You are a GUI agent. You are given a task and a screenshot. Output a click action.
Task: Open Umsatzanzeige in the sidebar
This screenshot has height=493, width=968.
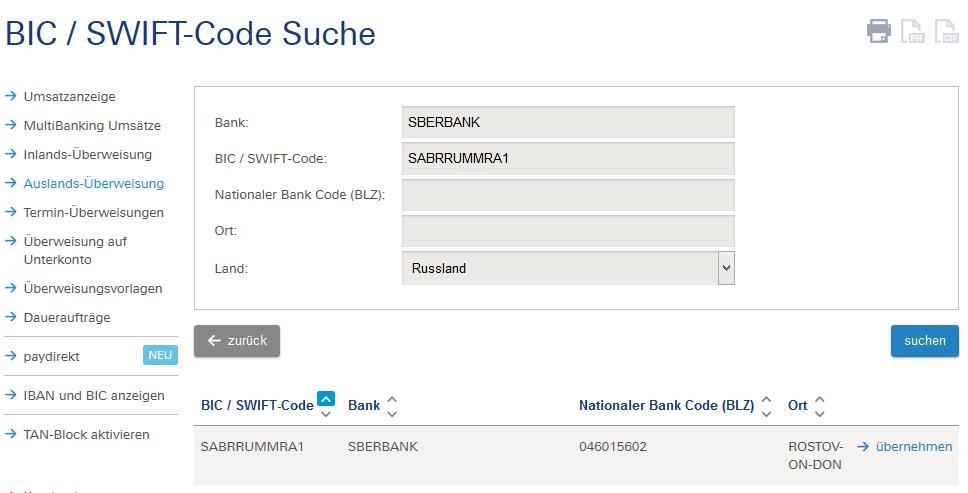pyautogui.click(x=69, y=97)
